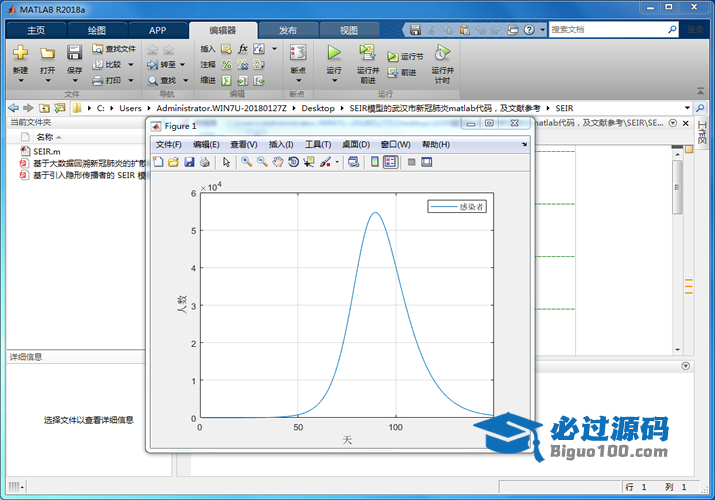
Task: Open the 转至 (Go To) dropdown
Action: pos(183,65)
